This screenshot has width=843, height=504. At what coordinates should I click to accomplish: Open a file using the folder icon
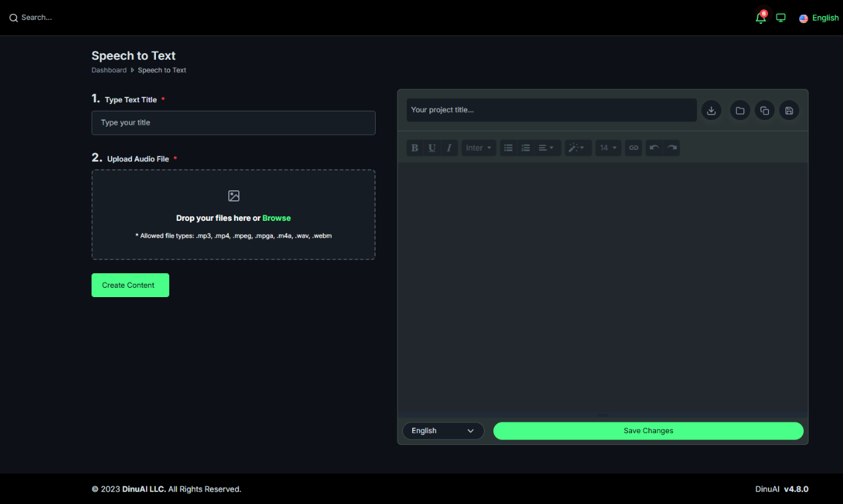pos(739,110)
